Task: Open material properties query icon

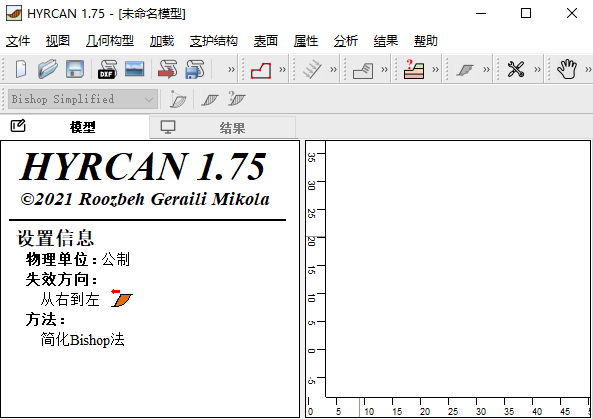Action: coord(414,69)
